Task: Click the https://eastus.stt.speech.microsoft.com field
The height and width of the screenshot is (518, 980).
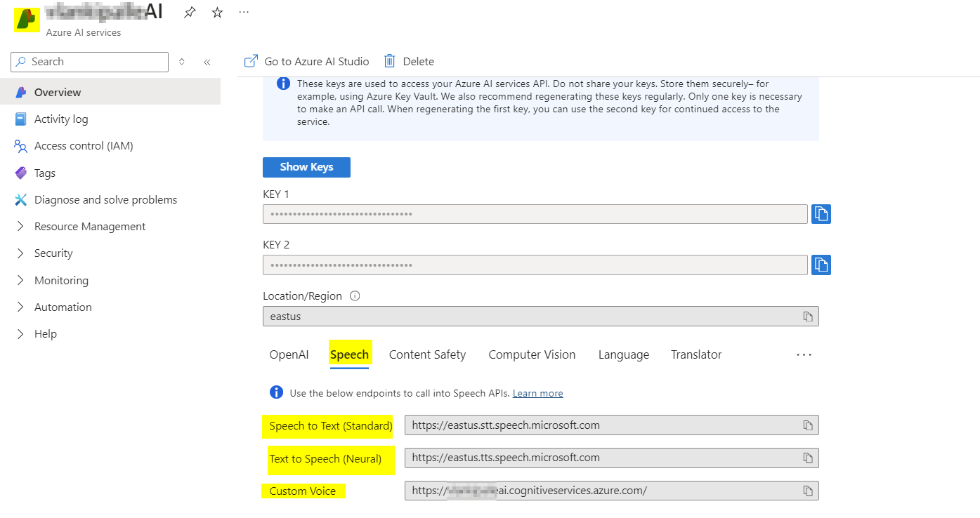Action: coord(612,425)
